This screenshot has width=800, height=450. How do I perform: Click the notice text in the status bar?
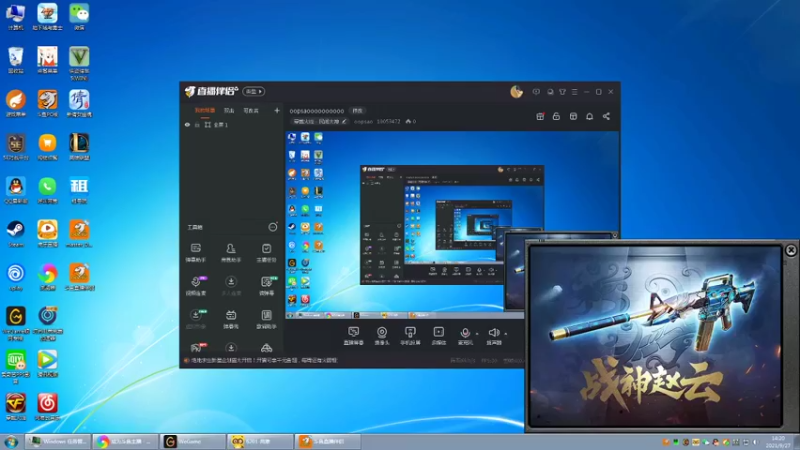(263, 360)
